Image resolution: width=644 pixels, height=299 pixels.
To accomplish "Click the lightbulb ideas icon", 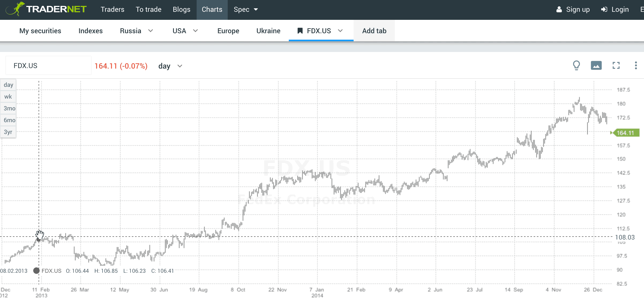I will click(x=576, y=65).
